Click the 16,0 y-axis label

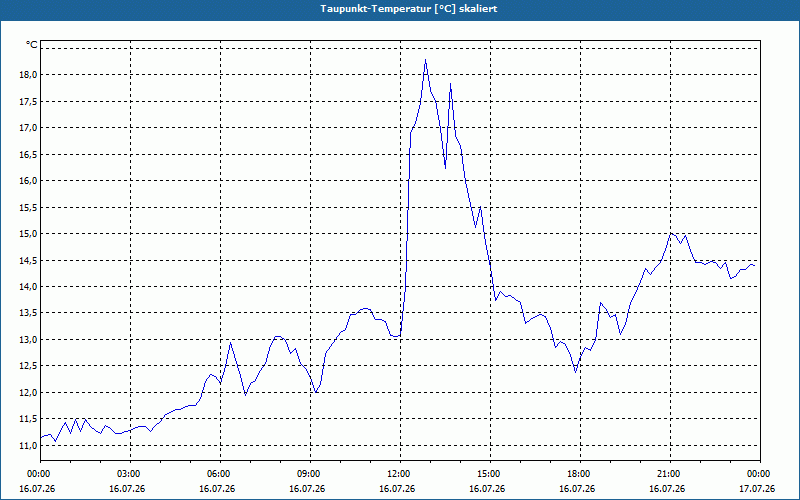click(x=28, y=181)
